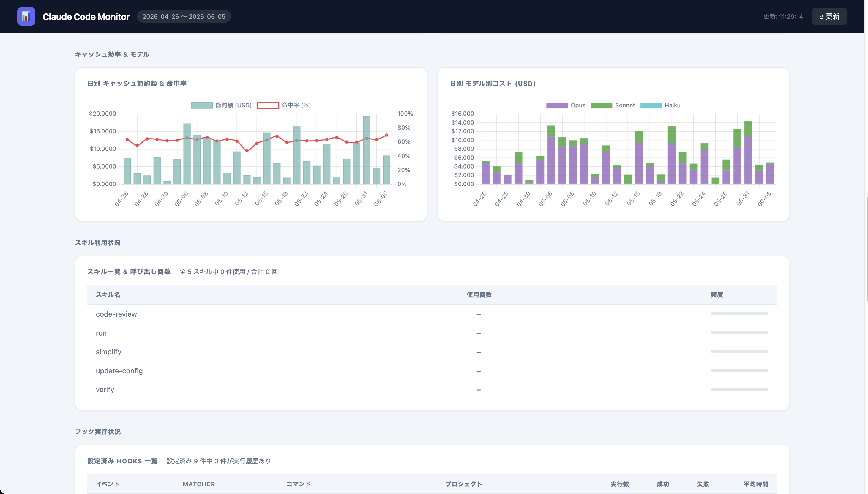
Task: Click the Claude Code Monitor chart logo icon
Action: (26, 16)
